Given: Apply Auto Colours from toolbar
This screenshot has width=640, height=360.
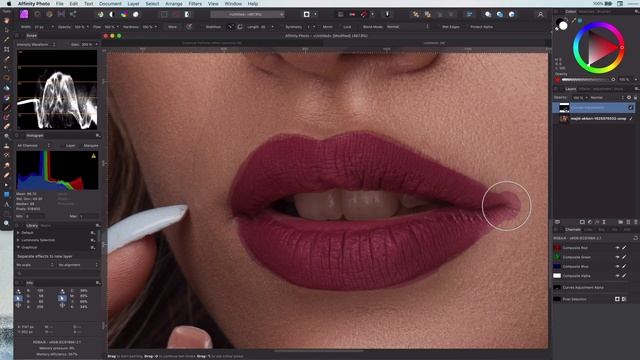Looking at the screenshot, I should tap(124, 14).
